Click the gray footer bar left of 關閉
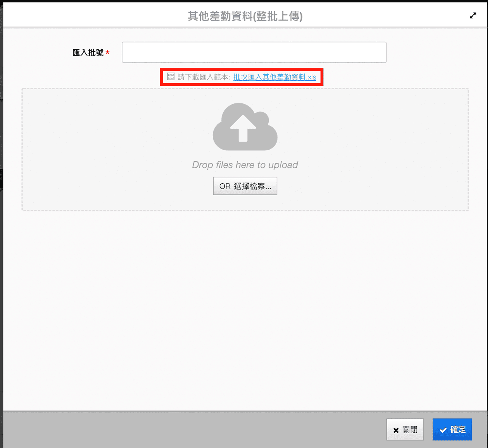This screenshot has width=488, height=448. tap(187, 429)
